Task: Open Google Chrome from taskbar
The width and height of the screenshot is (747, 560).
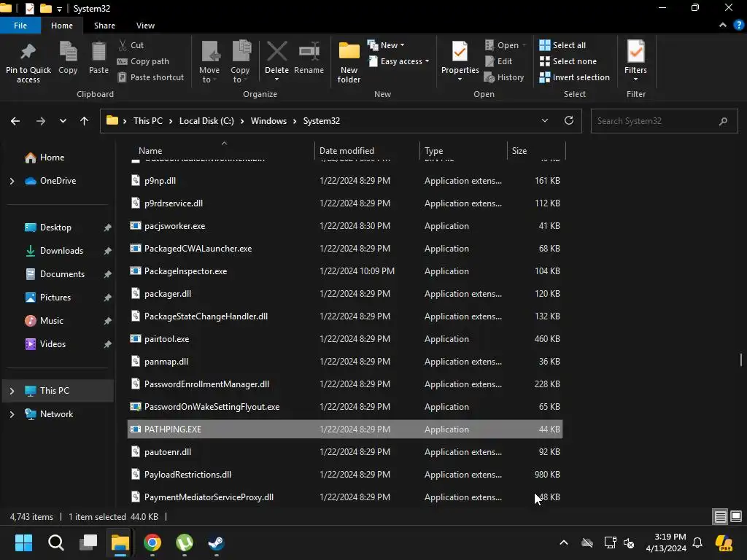Action: [x=152, y=542]
